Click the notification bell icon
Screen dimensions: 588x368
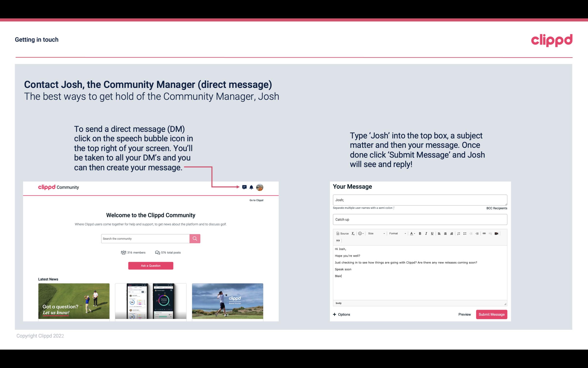[x=251, y=187]
